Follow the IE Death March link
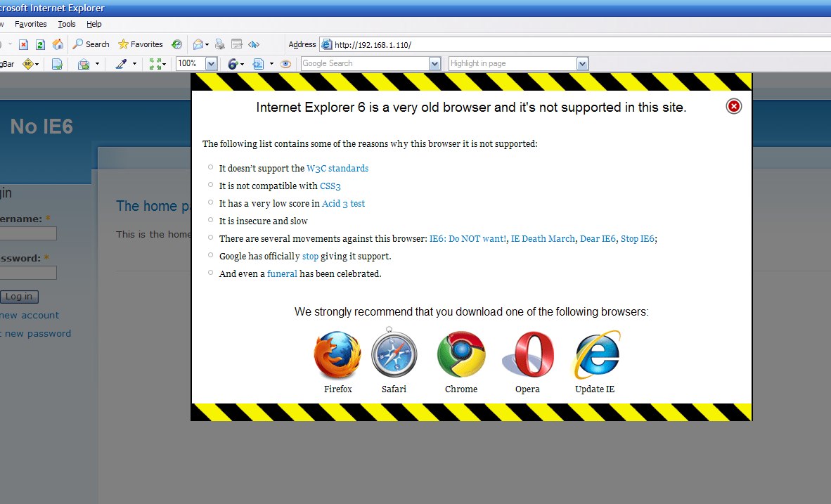 point(543,238)
